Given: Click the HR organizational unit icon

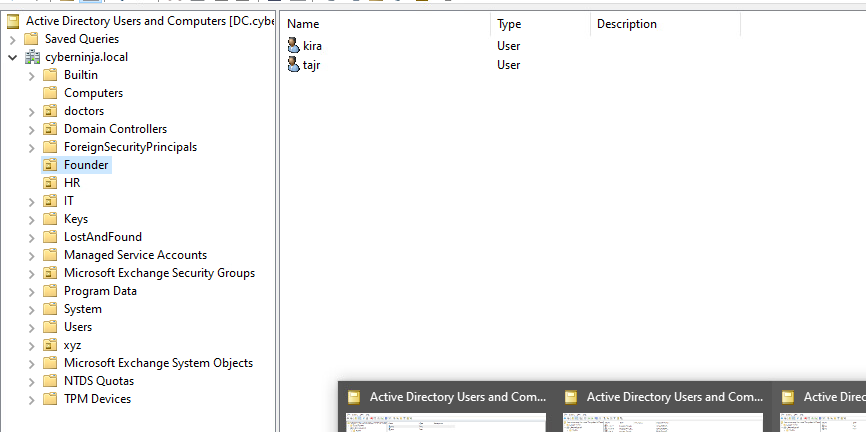Looking at the screenshot, I should pos(50,183).
